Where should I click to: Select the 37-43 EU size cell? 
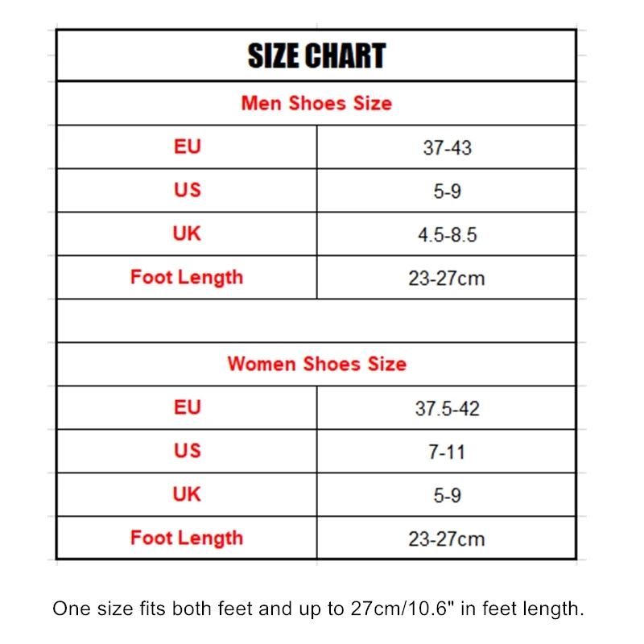447,148
